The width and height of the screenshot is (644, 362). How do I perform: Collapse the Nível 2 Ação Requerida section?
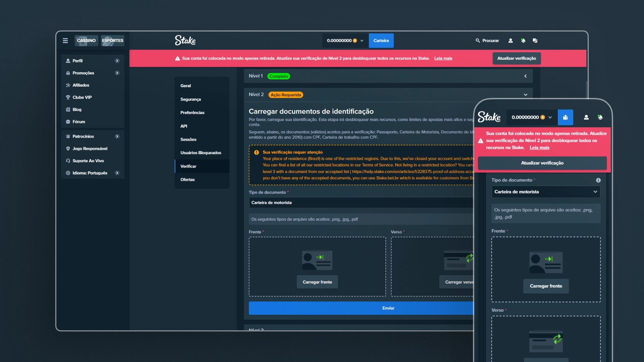(388, 95)
